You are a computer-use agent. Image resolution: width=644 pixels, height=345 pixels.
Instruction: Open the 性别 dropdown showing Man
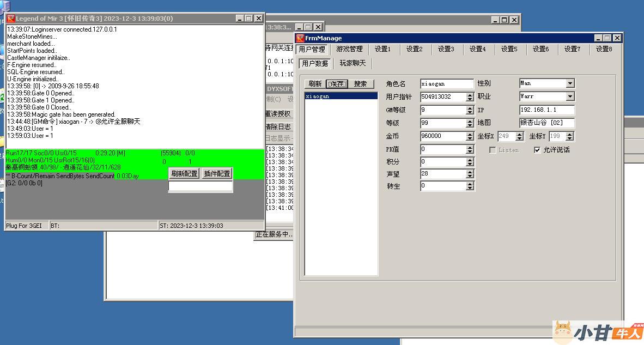(x=570, y=83)
